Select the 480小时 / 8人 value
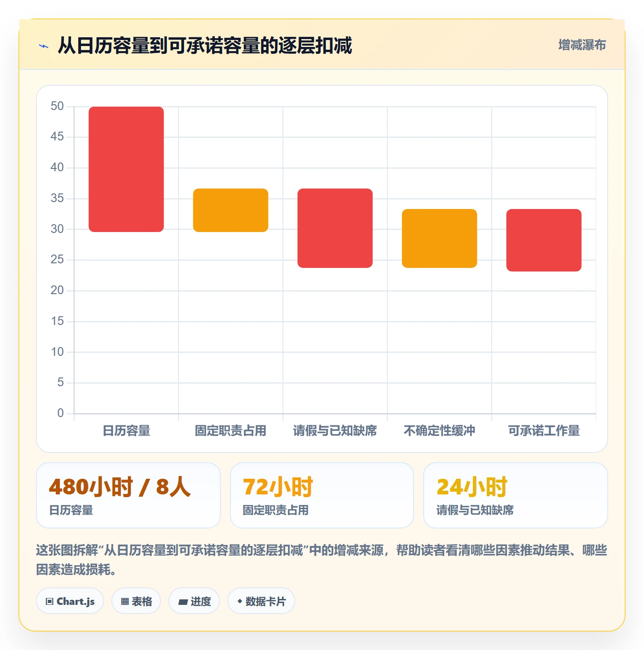 [x=120, y=487]
